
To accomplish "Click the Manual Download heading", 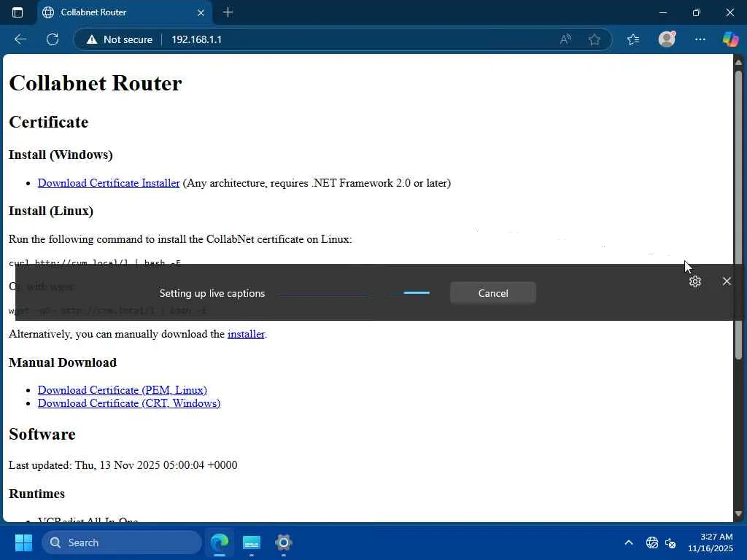I will click(x=63, y=363).
